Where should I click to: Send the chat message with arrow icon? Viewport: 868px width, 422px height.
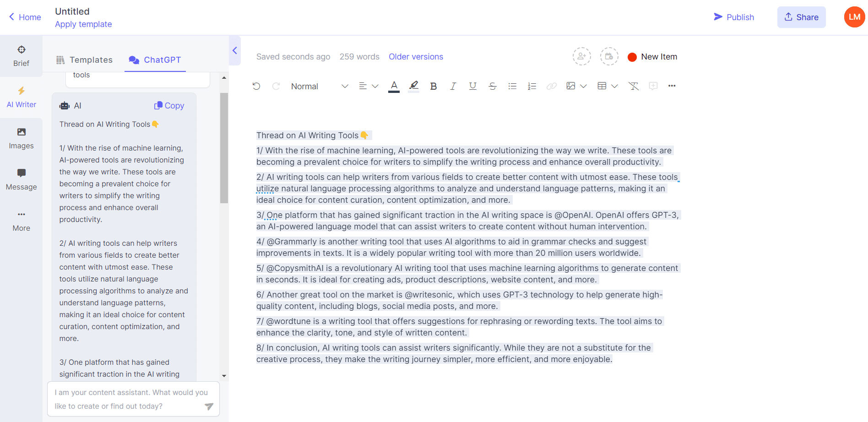[209, 406]
